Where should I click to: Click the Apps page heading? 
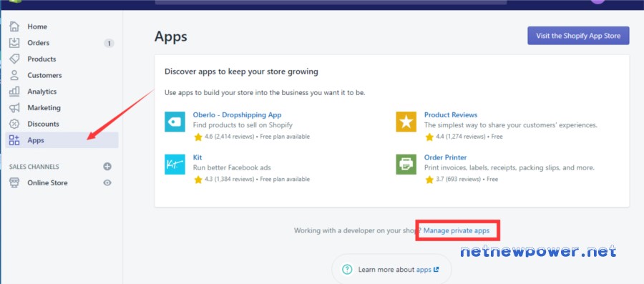(x=171, y=36)
